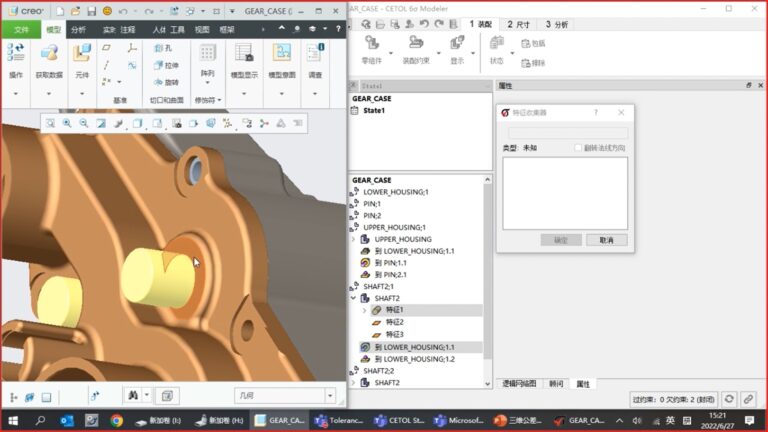
Task: Click the model tree scrollbar down arrow
Action: click(487, 384)
